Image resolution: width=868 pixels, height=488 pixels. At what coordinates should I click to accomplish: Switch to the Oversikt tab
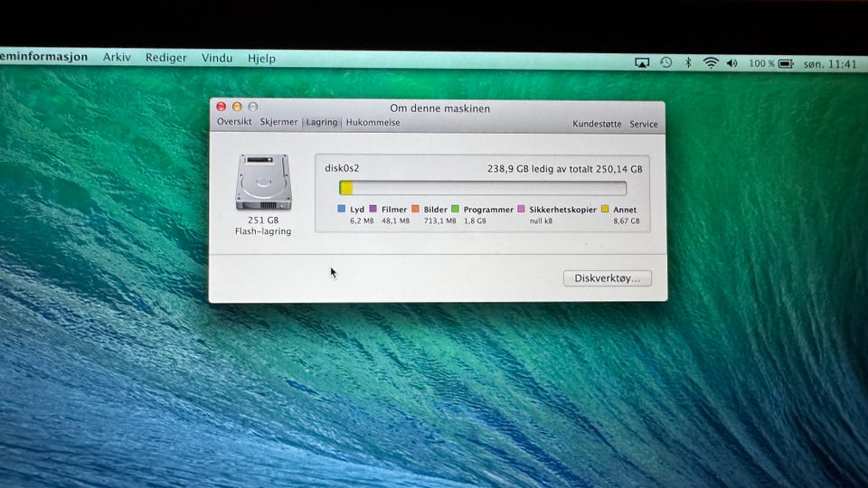tap(234, 122)
